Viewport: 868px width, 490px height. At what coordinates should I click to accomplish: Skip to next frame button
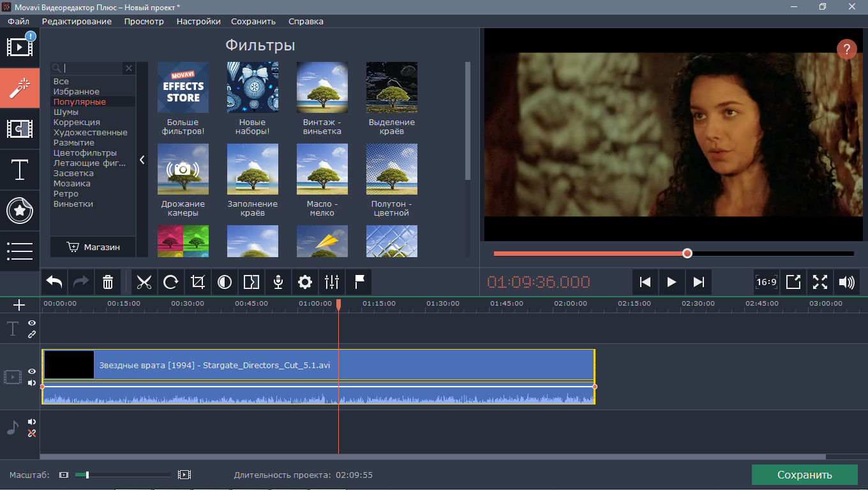click(698, 282)
